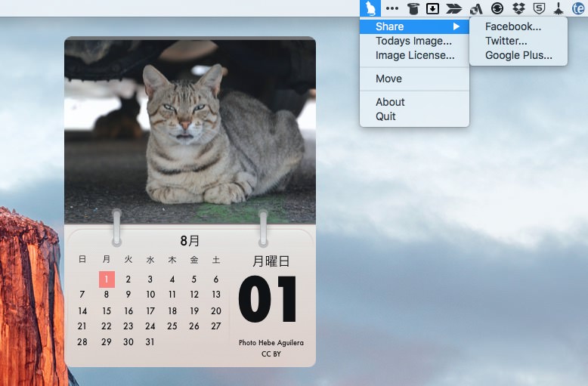Viewport: 588px width, 386px height.
Task: Click the cat photo on the calendar
Action: point(190,131)
